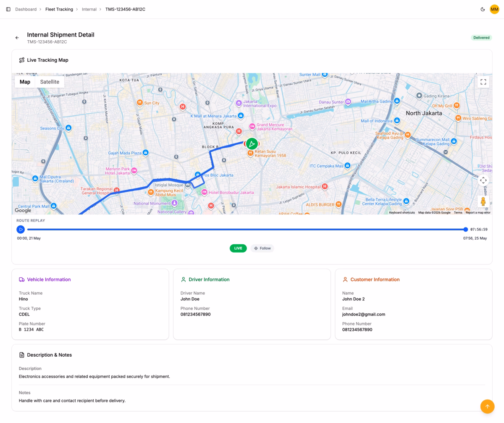Image resolution: width=504 pixels, height=423 pixels.
Task: Enable Follow vehicle mode
Action: [262, 248]
